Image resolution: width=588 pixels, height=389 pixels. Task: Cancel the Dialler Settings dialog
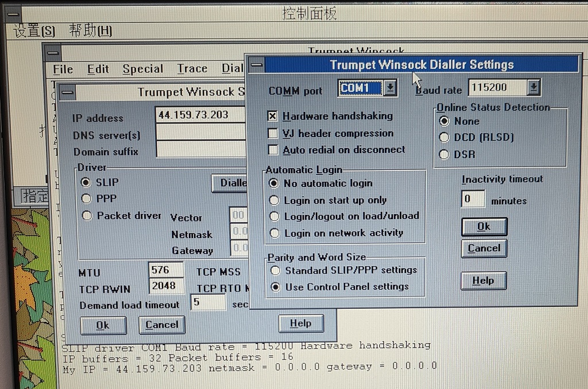click(x=484, y=248)
